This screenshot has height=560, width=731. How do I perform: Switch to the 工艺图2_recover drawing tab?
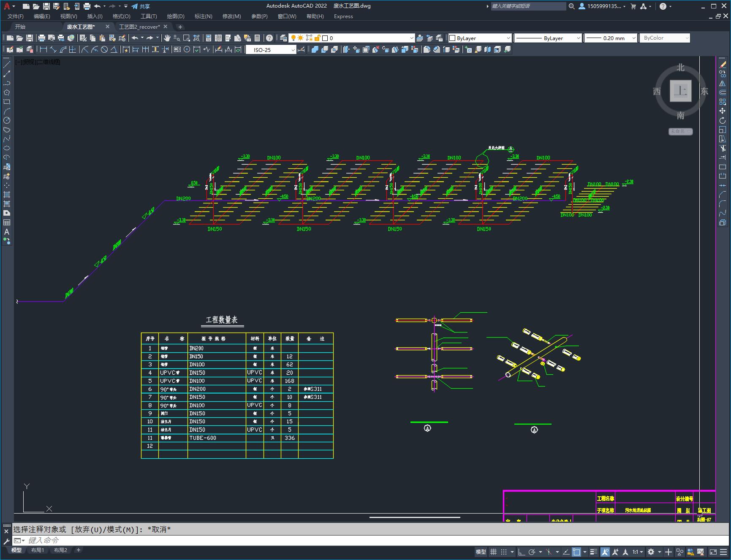(x=140, y=27)
